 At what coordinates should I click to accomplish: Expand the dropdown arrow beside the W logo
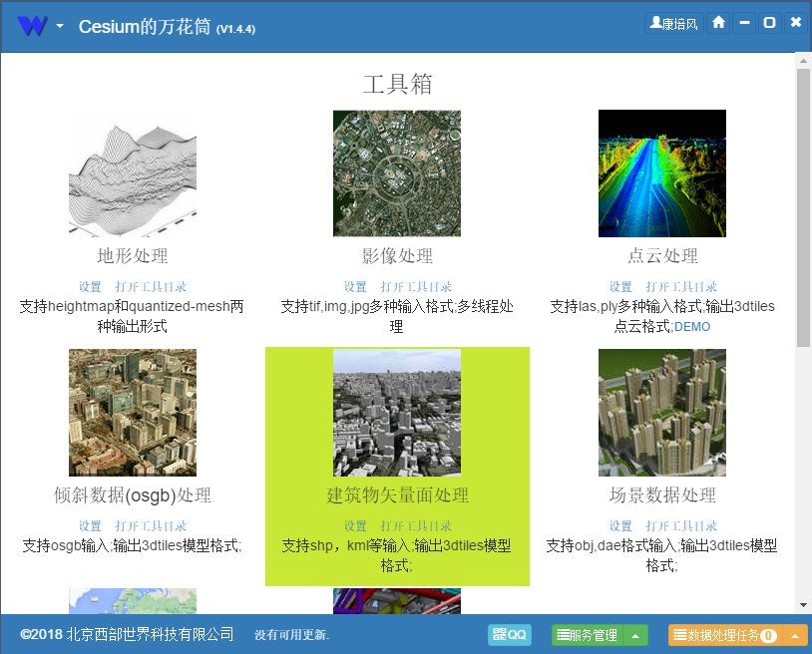(x=60, y=25)
